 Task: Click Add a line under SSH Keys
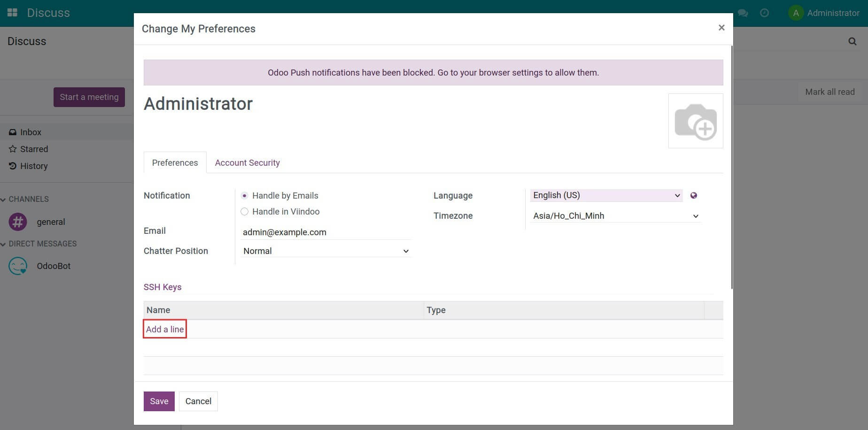pyautogui.click(x=164, y=329)
